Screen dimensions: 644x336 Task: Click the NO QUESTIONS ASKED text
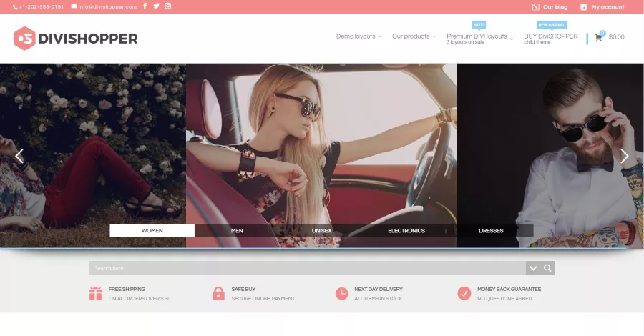504,299
